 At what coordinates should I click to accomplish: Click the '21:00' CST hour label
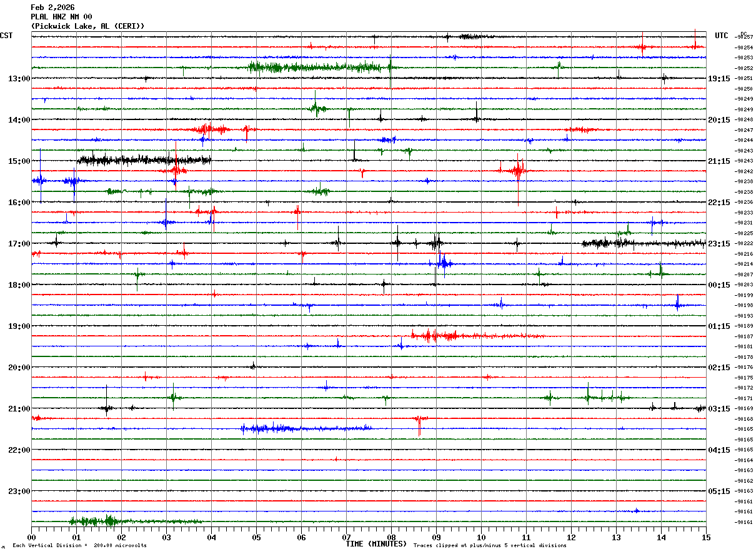coord(19,409)
